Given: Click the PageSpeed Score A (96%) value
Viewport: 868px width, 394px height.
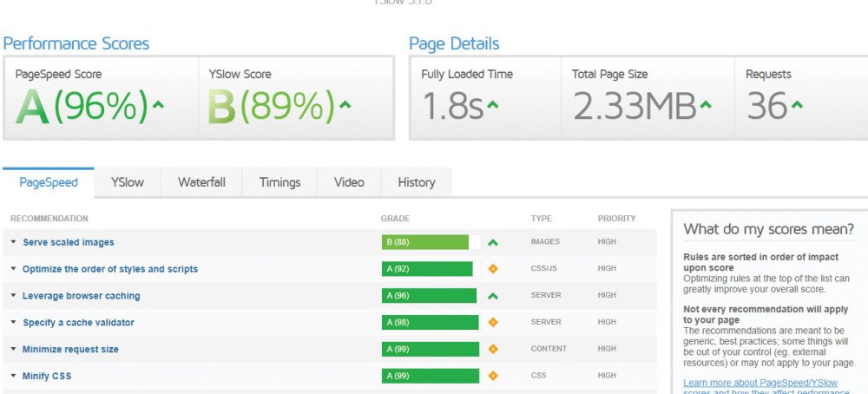Looking at the screenshot, I should click(x=82, y=106).
